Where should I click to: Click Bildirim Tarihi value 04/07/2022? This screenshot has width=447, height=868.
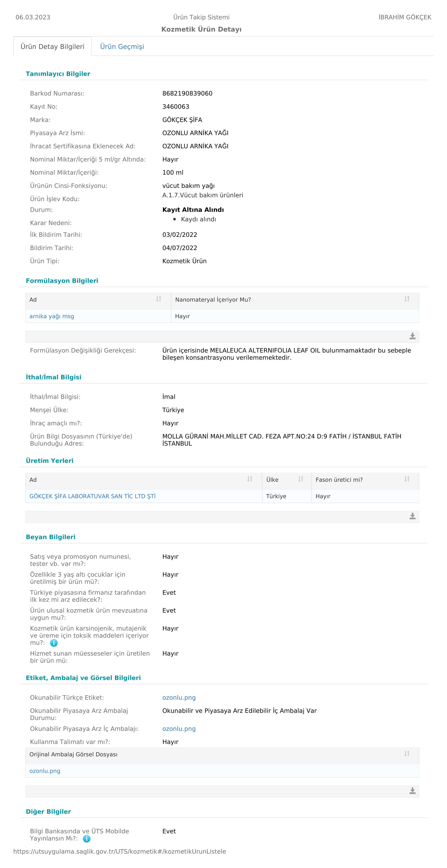click(x=180, y=248)
